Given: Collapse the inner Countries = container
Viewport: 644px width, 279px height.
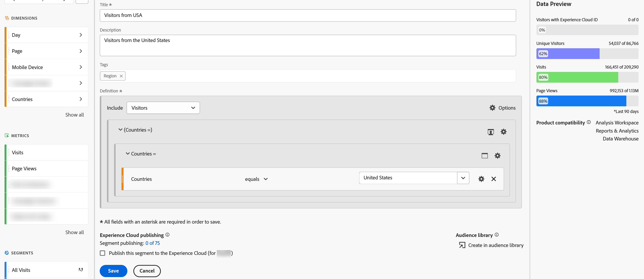Looking at the screenshot, I should [x=128, y=154].
